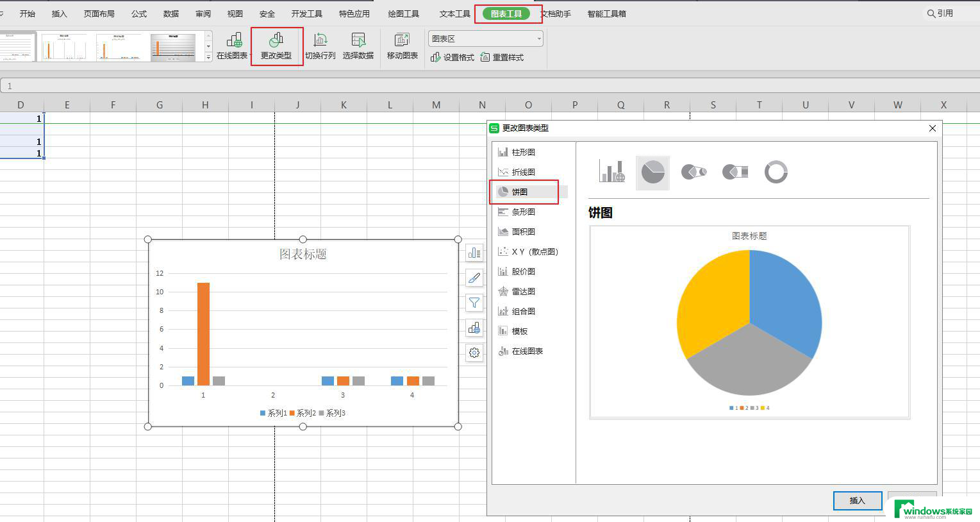Image resolution: width=980 pixels, height=522 pixels.
Task: Open the 页面布局 ribbon tab
Action: [99, 13]
